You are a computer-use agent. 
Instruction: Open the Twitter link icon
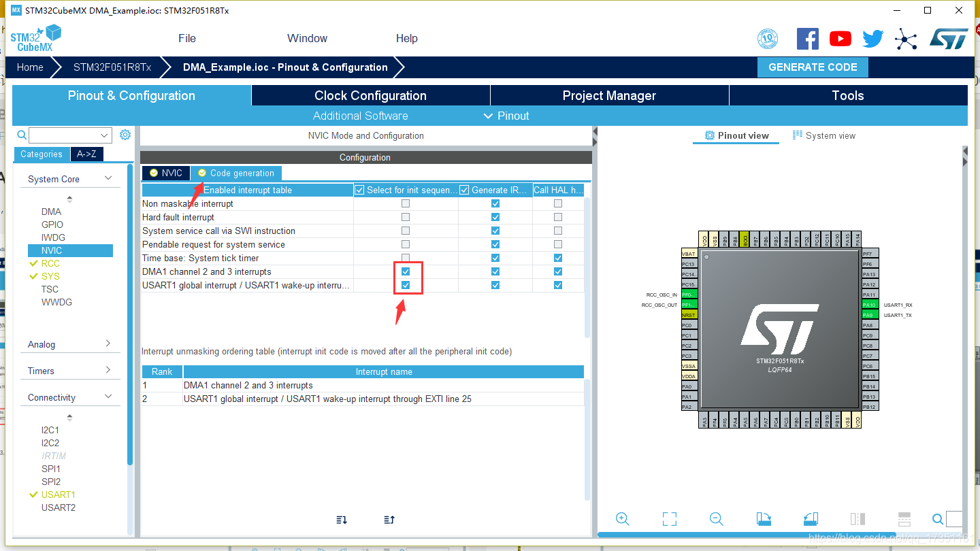click(x=873, y=39)
